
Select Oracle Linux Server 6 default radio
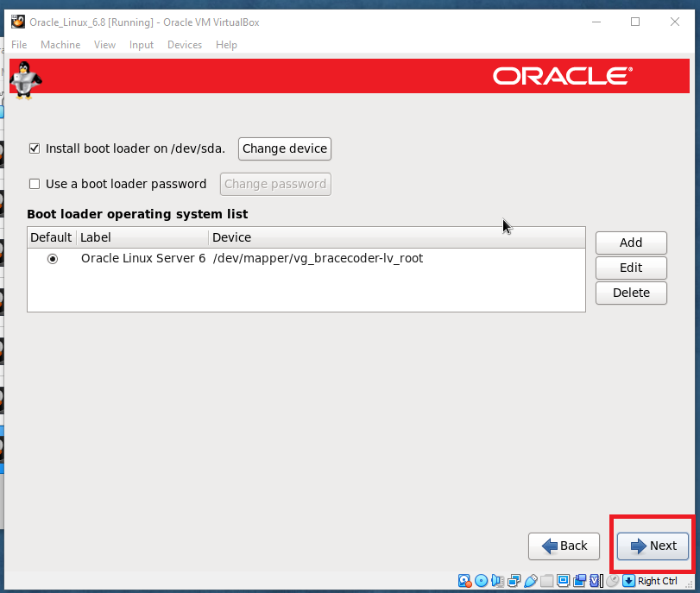[53, 258]
